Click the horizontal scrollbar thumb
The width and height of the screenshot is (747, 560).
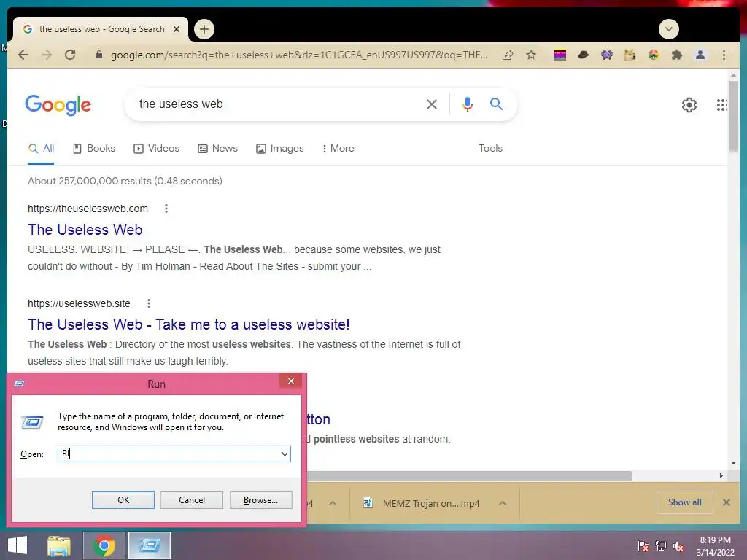pos(469,475)
